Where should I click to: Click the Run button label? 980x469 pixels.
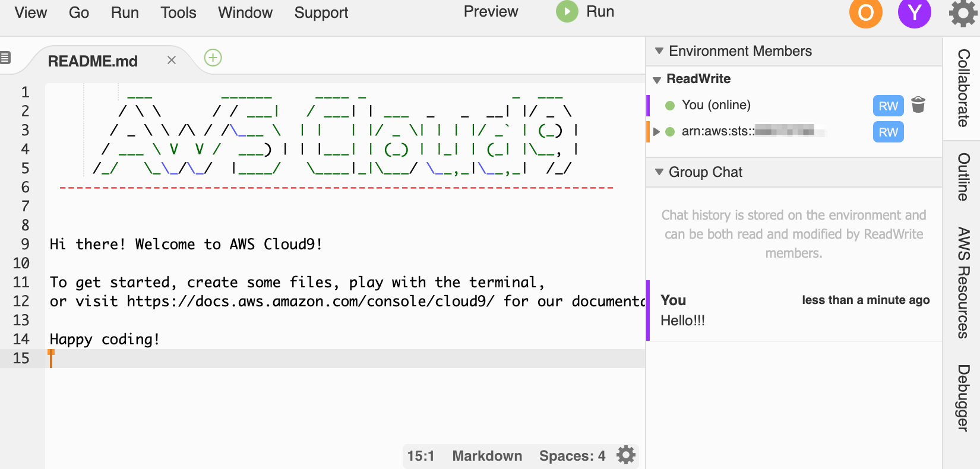click(600, 11)
